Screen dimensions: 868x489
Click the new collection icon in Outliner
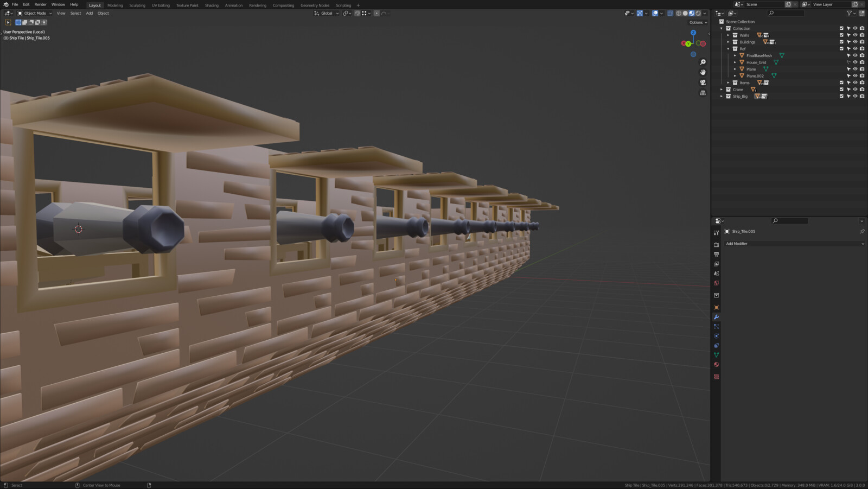[x=861, y=13]
